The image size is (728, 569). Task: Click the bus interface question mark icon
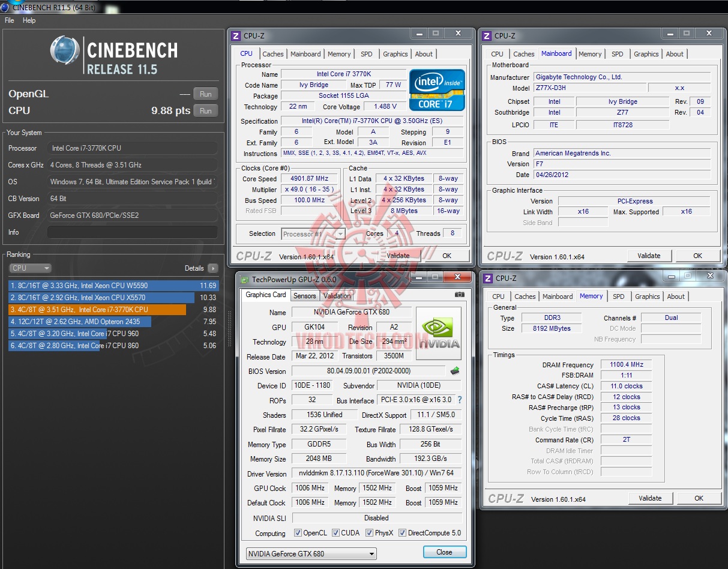[x=460, y=400]
